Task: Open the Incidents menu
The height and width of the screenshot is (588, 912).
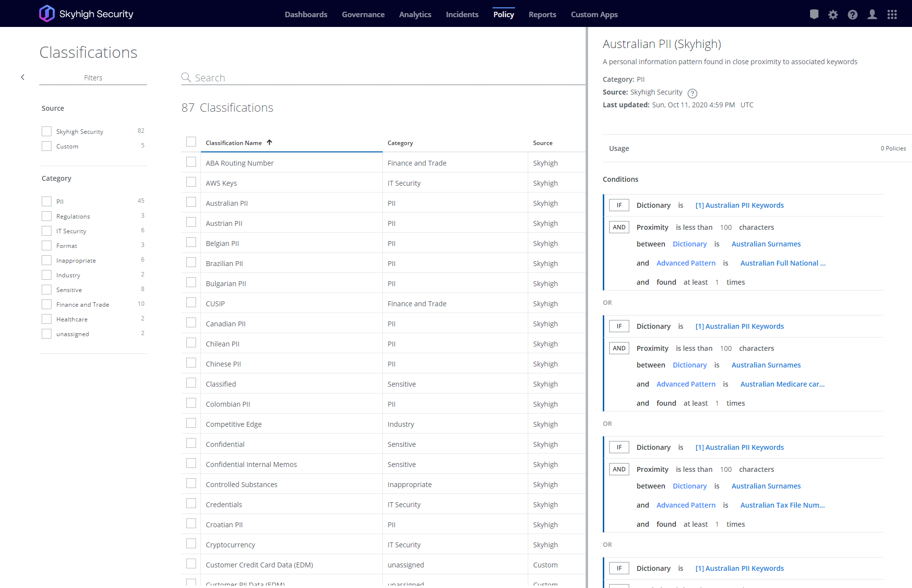Action: [462, 15]
